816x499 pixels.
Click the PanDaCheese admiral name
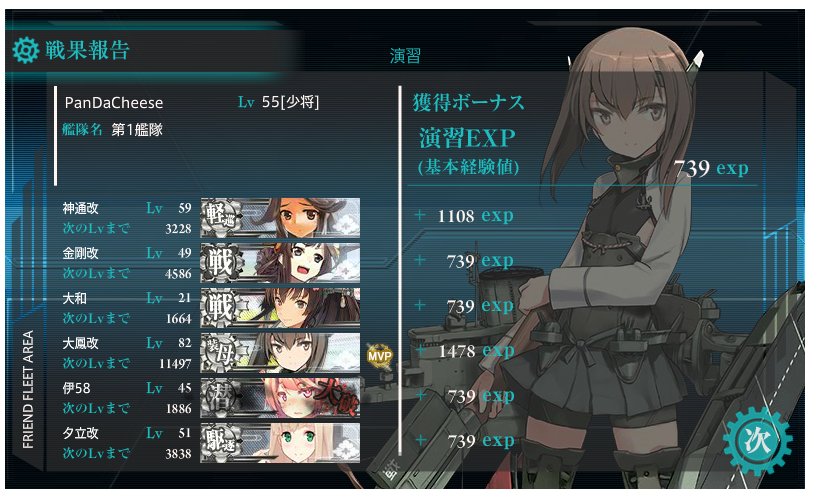coord(113,103)
